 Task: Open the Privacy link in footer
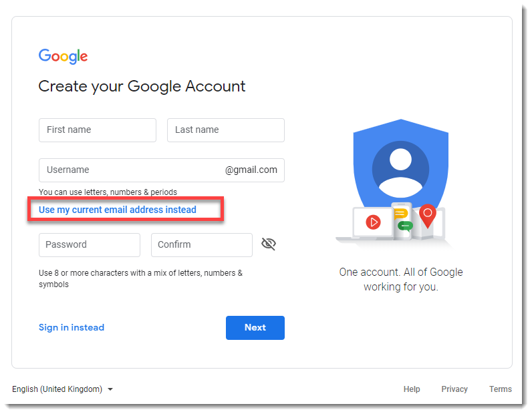[x=454, y=389]
